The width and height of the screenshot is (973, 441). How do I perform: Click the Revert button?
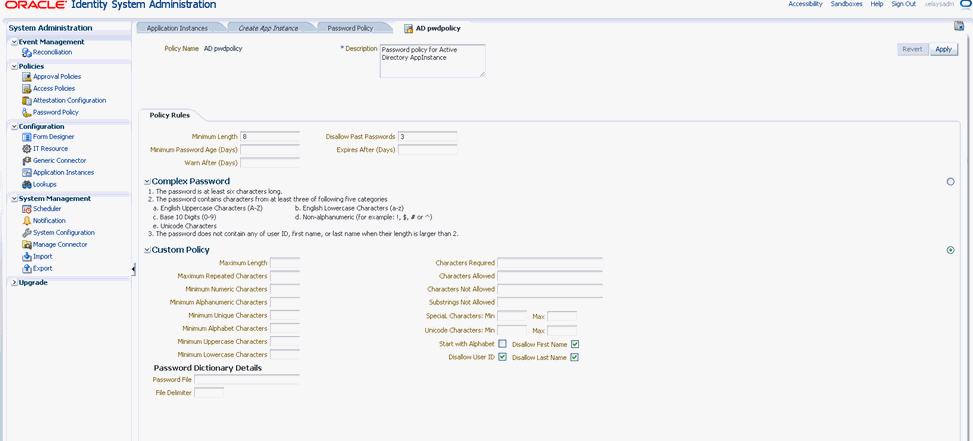pyautogui.click(x=912, y=50)
